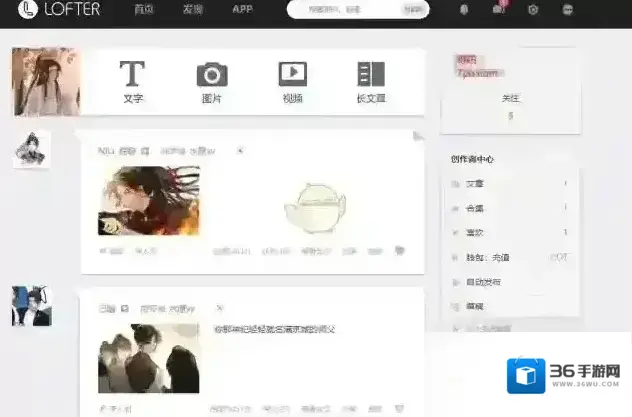The height and width of the screenshot is (417, 632).
Task: Click the folded corner icon on the first post
Action: pyautogui.click(x=418, y=136)
